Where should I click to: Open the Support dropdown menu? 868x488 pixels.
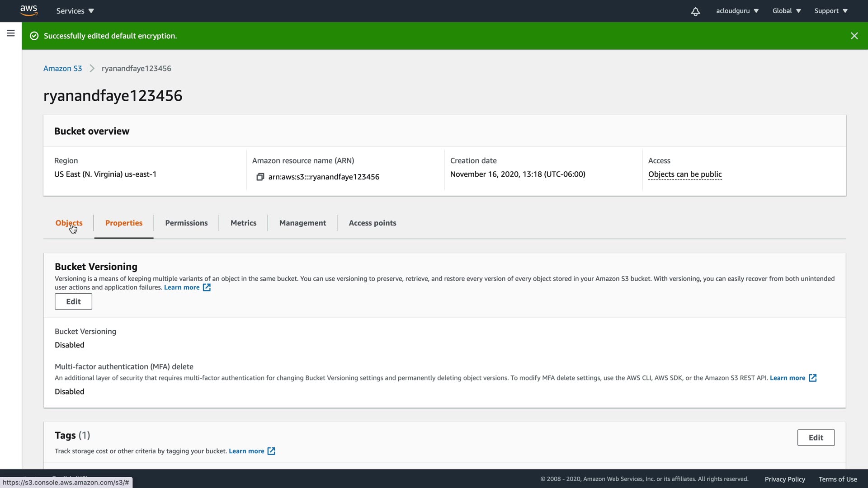click(830, 11)
